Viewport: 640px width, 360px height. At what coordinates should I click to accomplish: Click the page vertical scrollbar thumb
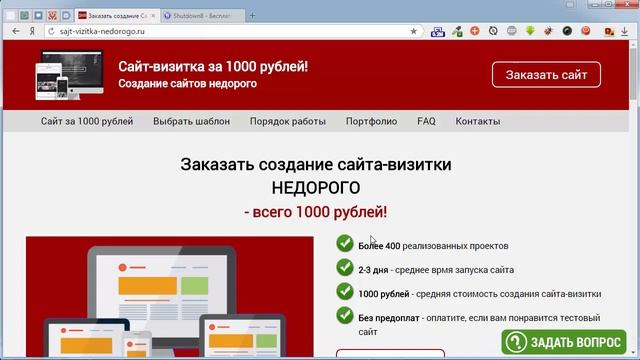pyautogui.click(x=633, y=73)
